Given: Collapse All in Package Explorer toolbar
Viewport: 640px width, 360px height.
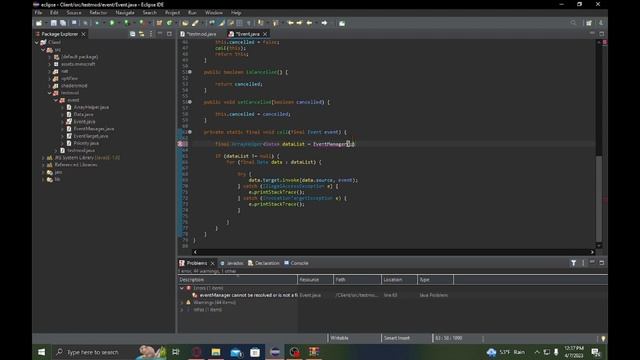Looking at the screenshot, I should point(132,34).
